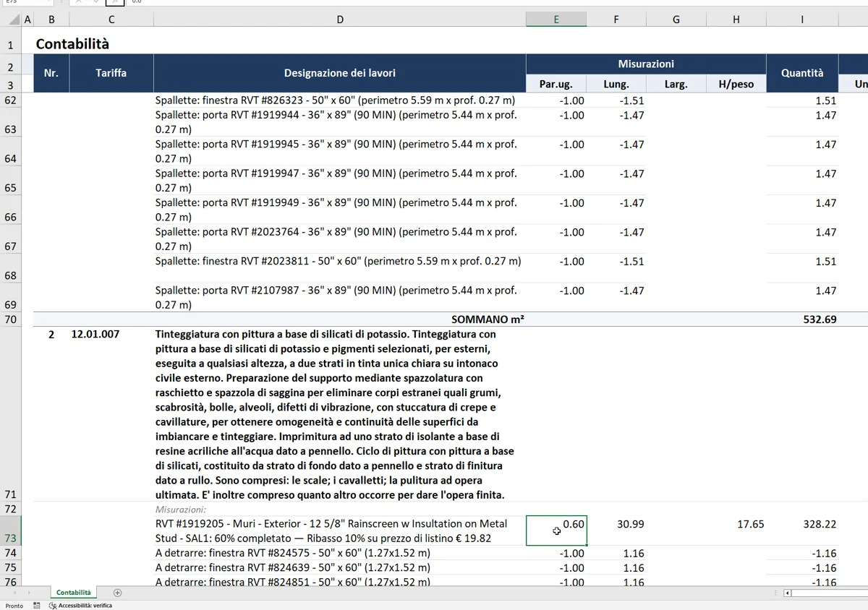This screenshot has width=868, height=610.
Task: Click -1.51 length in row 62
Action: (x=631, y=100)
